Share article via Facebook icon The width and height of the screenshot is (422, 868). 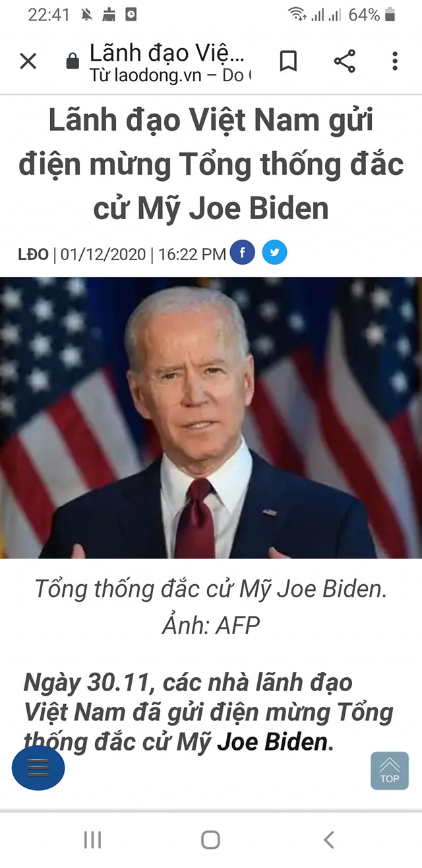(x=243, y=253)
